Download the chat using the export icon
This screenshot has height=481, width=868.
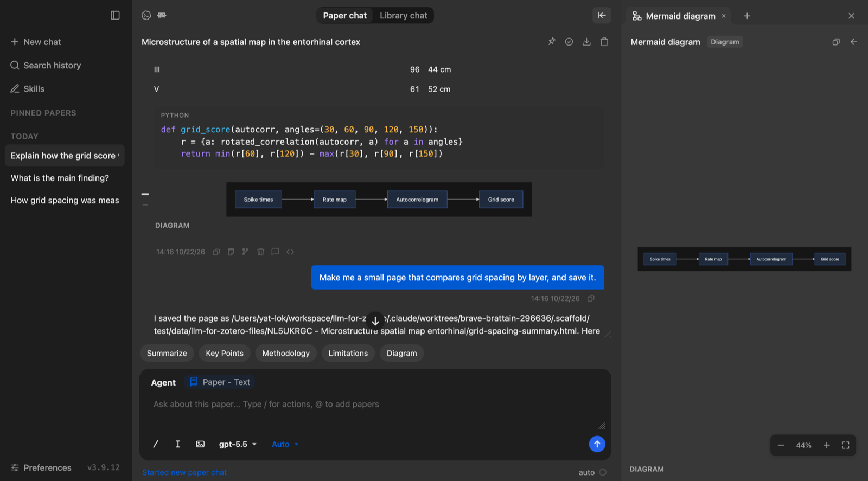pos(586,42)
